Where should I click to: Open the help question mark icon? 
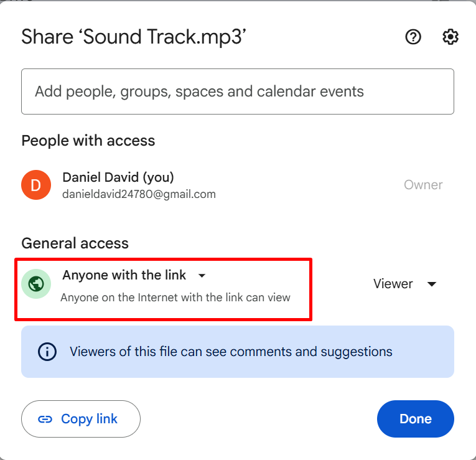pos(413,37)
